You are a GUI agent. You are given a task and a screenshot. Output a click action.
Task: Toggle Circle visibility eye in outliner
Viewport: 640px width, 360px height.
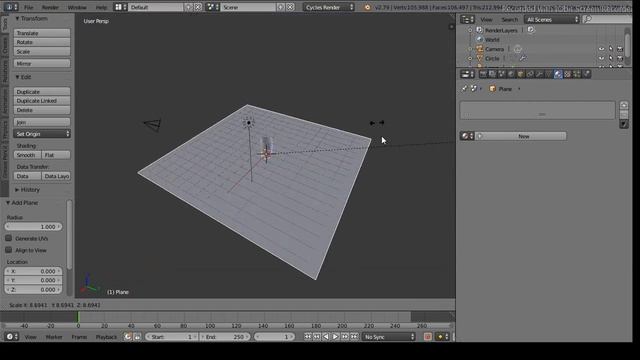[601, 58]
